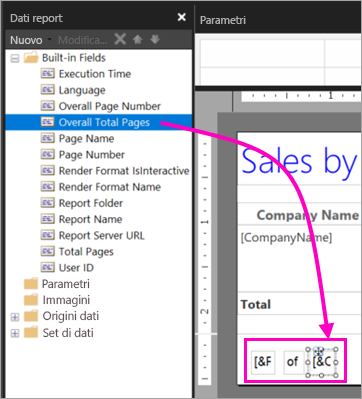Click the User ID field icon
The width and height of the screenshot is (362, 399).
[47, 267]
